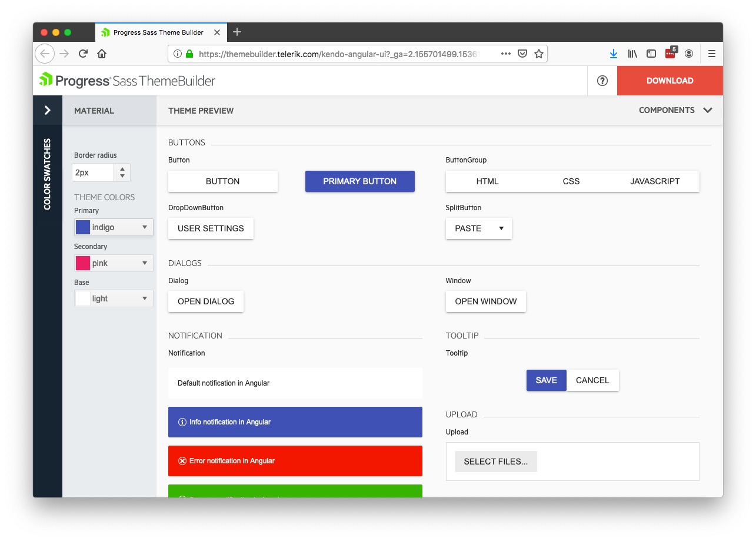
Task: Open help via the question mark icon
Action: [602, 80]
